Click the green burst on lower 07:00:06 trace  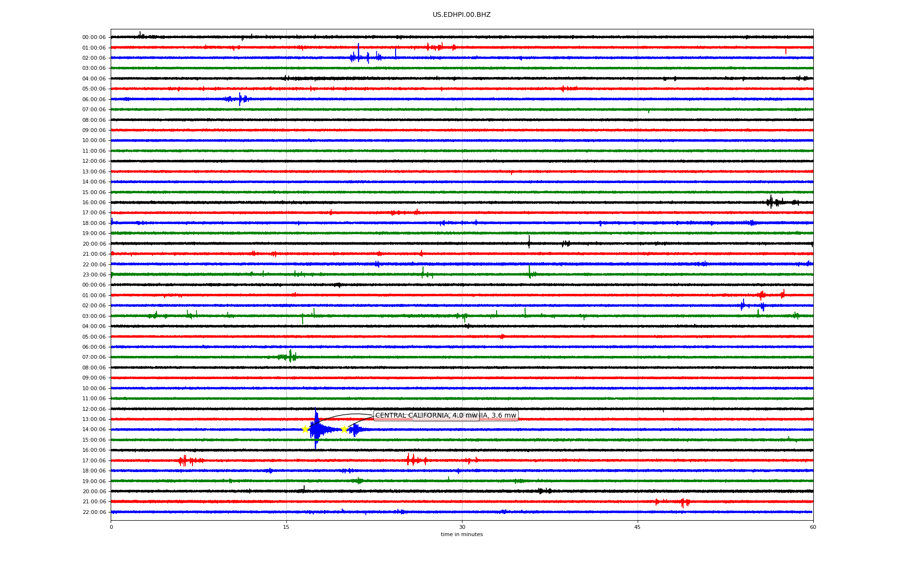pyautogui.click(x=290, y=357)
